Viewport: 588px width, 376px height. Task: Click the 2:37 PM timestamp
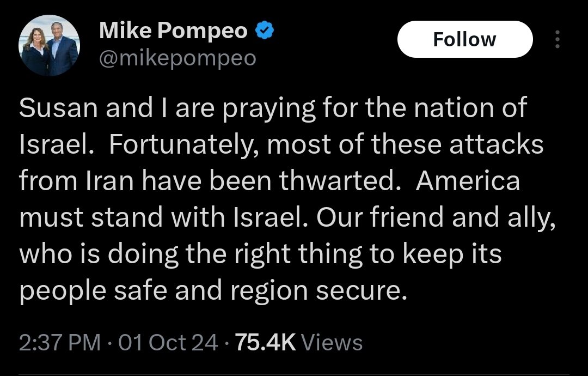59,343
